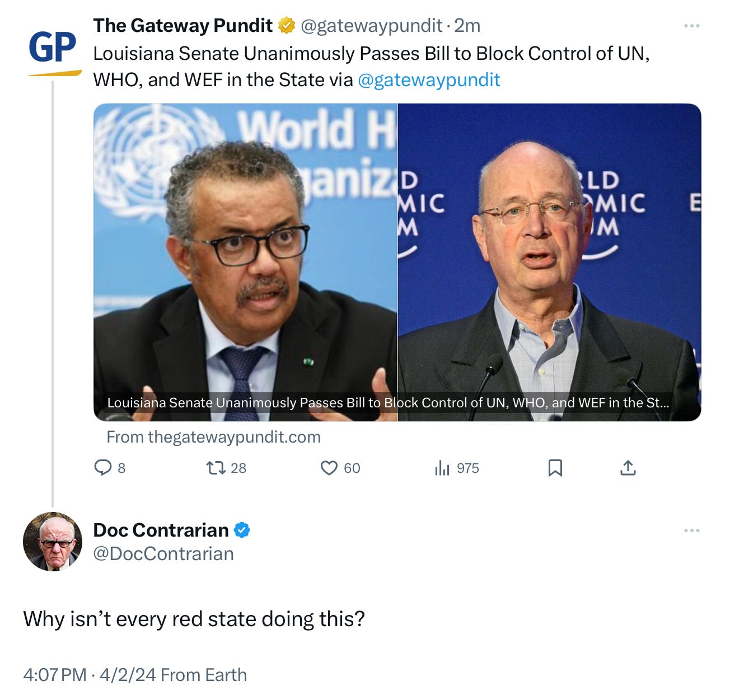Click the From thegatewaypundit.com source link
The height and width of the screenshot is (700, 730).
point(213,437)
